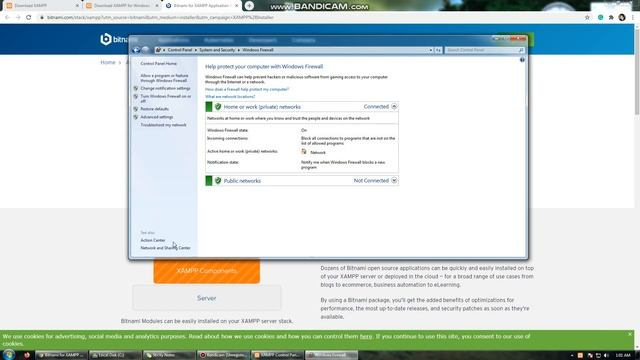Close the Bitnami for XAMPP tab
The width and height of the screenshot is (640, 360).
click(236, 6)
